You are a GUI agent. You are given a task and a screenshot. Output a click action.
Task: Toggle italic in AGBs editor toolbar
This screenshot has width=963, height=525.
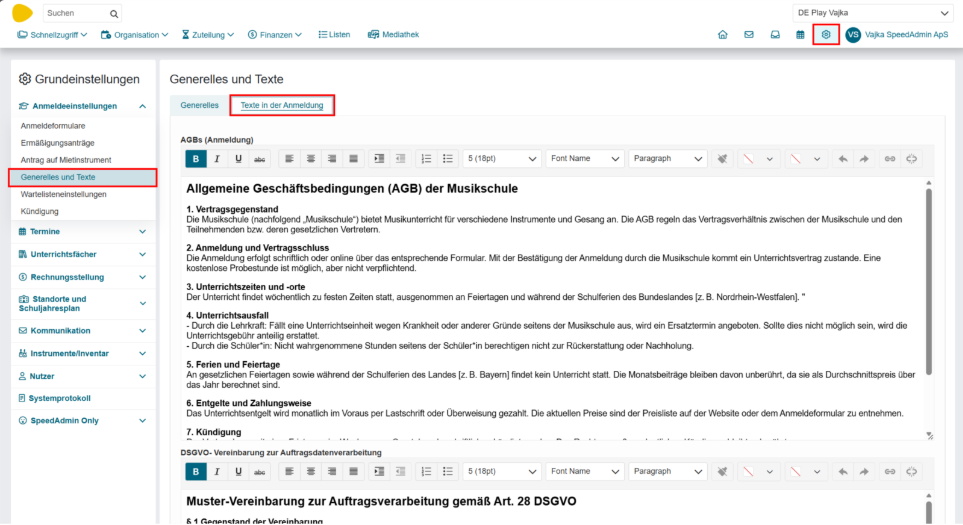(x=217, y=159)
